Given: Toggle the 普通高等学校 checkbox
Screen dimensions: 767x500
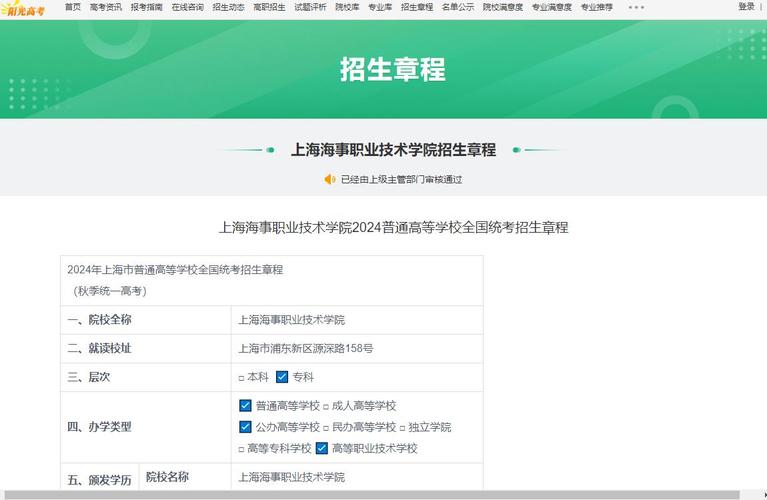Looking at the screenshot, I should pyautogui.click(x=245, y=406).
